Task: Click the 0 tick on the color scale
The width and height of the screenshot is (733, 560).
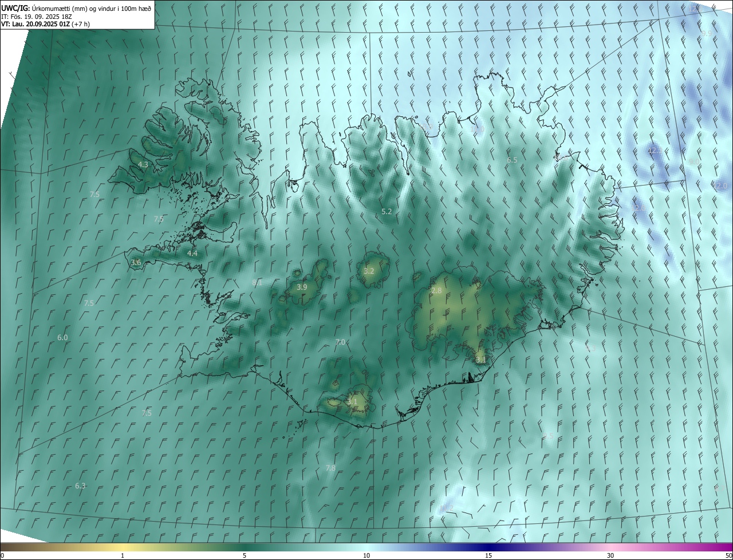Action: 2,555
